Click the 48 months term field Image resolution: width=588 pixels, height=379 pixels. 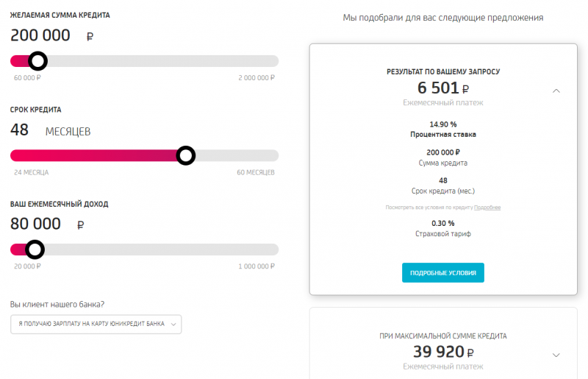20,130
